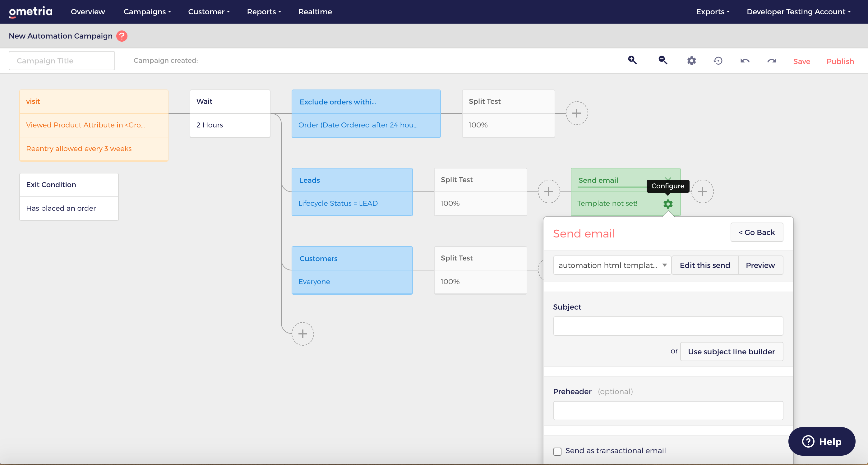Add a step after Send email node
Viewport: 868px width, 465px height.
(x=702, y=191)
